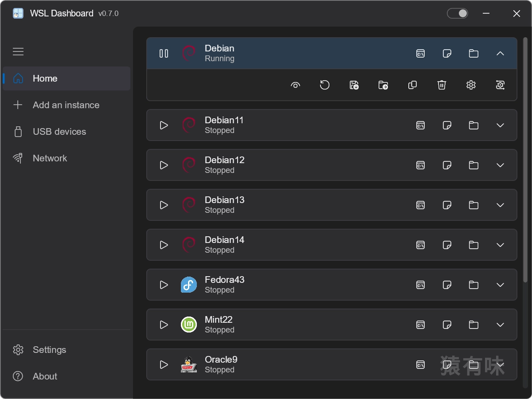Screen dimensions: 532x399
Task: Click the Oracle9 distro logo
Action: tap(189, 364)
